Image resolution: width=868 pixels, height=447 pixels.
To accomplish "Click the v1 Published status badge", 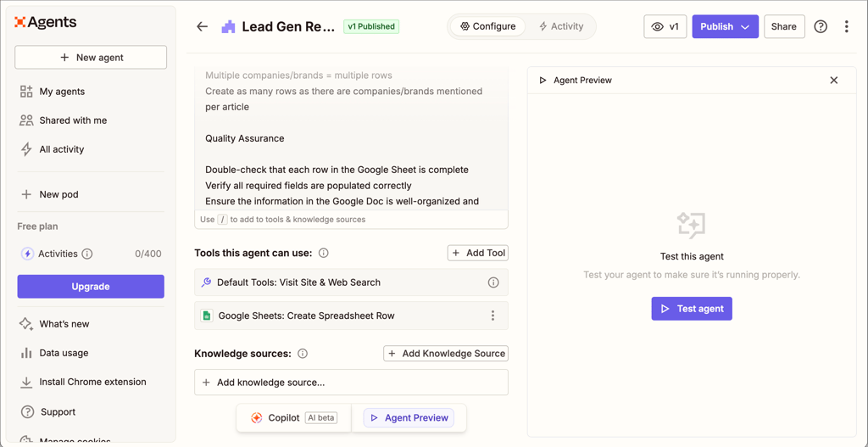I will [x=371, y=26].
